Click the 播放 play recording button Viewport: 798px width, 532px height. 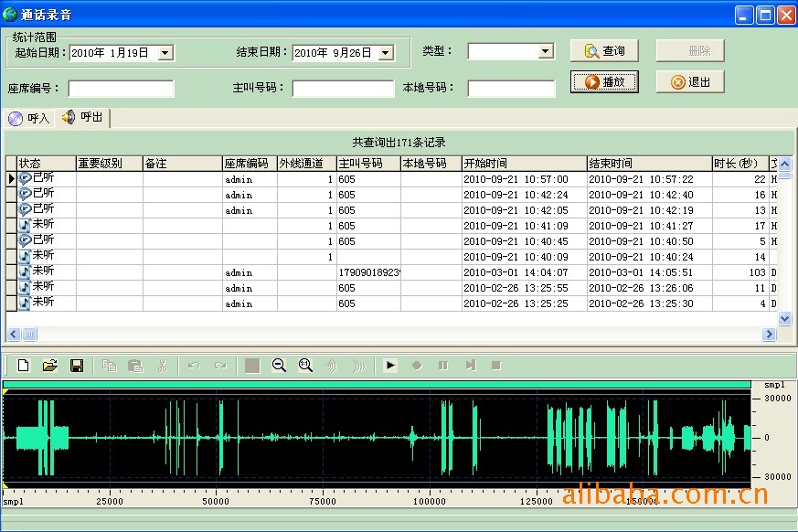(604, 81)
